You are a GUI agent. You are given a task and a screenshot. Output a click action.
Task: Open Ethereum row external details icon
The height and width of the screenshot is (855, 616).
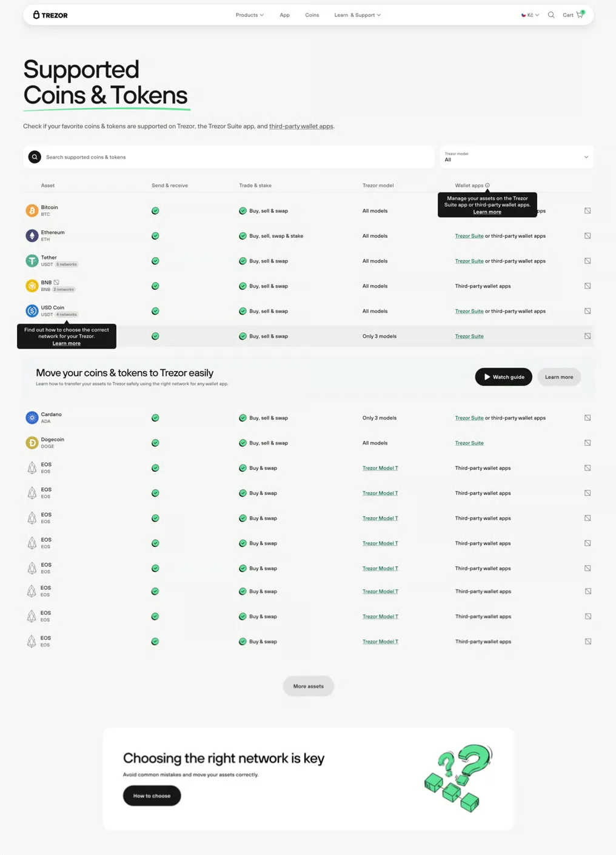pos(588,236)
